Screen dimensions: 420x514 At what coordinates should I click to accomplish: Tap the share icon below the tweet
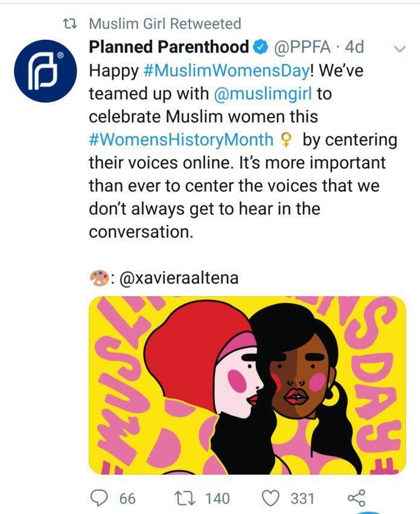click(x=356, y=498)
